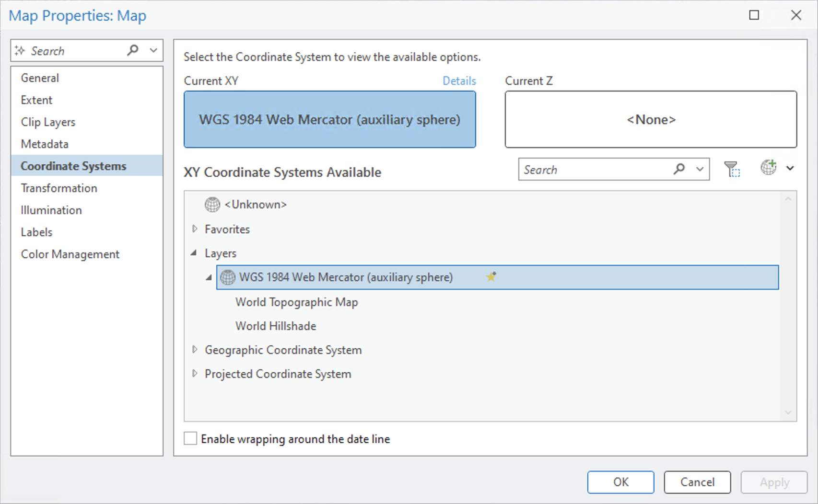Expand Geographic Coordinate System node

click(195, 350)
